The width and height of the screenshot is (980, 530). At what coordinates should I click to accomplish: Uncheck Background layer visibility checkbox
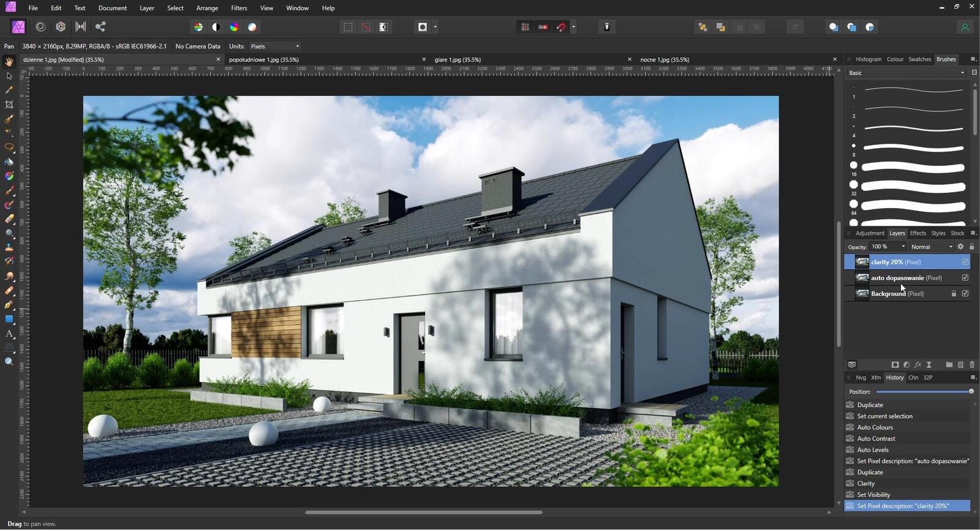(965, 294)
